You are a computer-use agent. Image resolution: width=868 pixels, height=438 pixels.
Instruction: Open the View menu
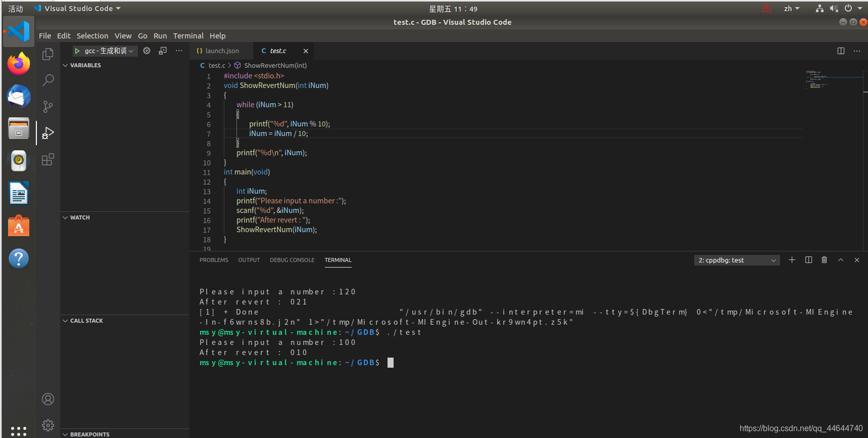123,36
